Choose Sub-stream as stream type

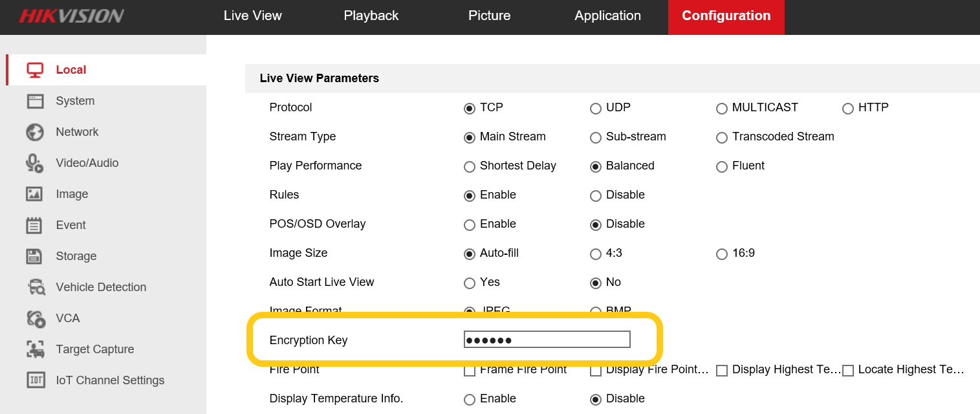tap(596, 138)
